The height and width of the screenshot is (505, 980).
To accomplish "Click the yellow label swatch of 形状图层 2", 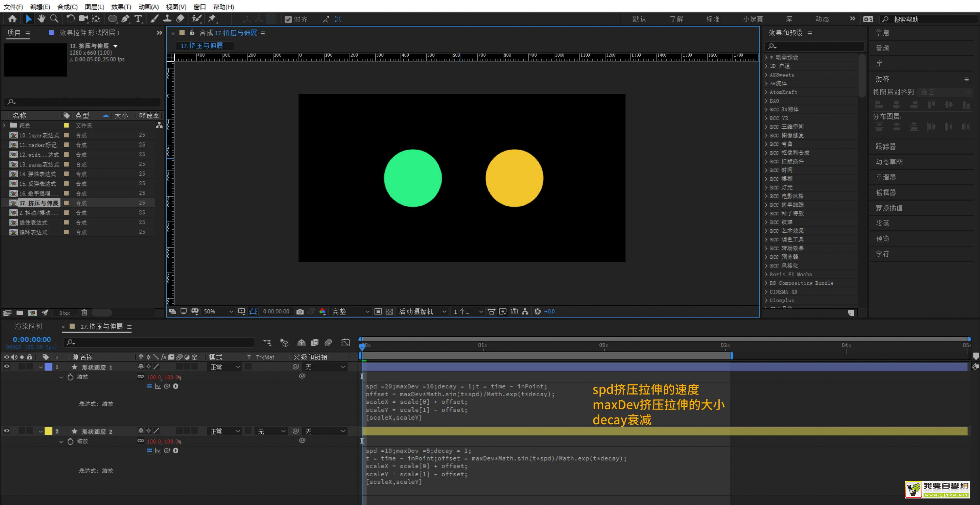I will coord(48,431).
